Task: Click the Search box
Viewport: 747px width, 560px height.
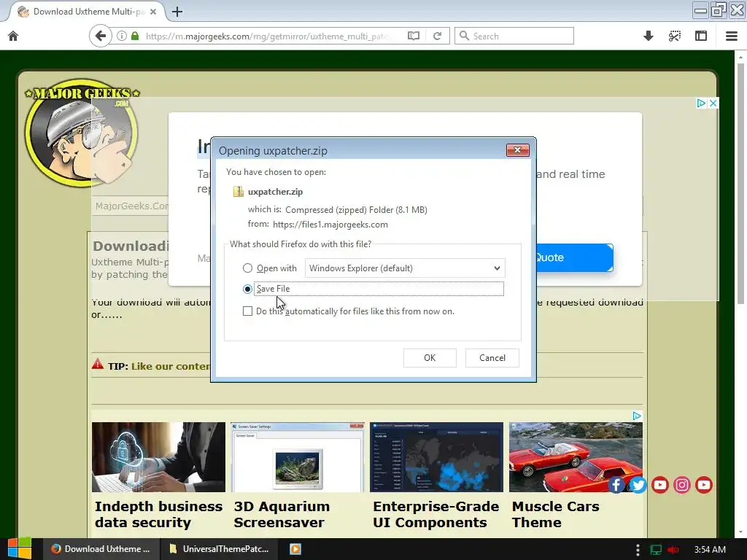Action: pos(514,36)
